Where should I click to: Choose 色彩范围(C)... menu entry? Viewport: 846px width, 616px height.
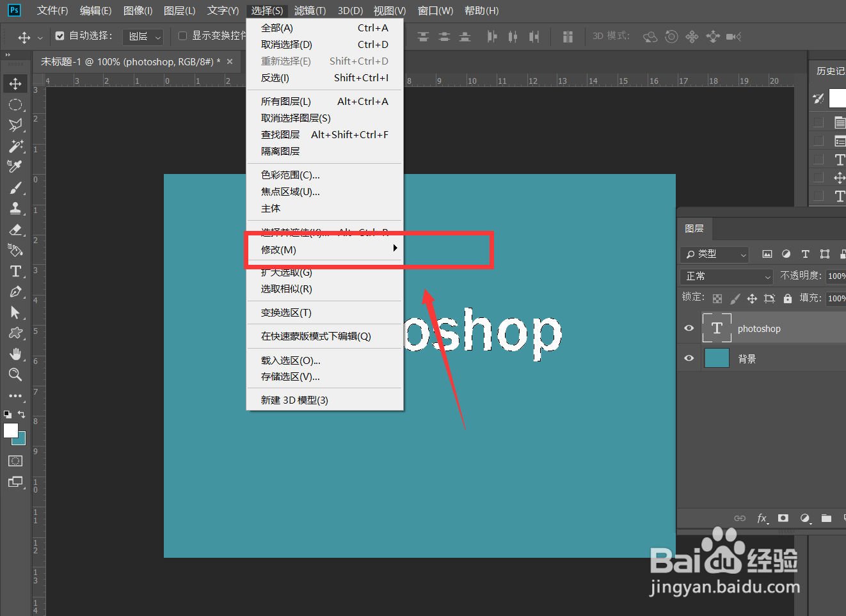click(x=325, y=175)
